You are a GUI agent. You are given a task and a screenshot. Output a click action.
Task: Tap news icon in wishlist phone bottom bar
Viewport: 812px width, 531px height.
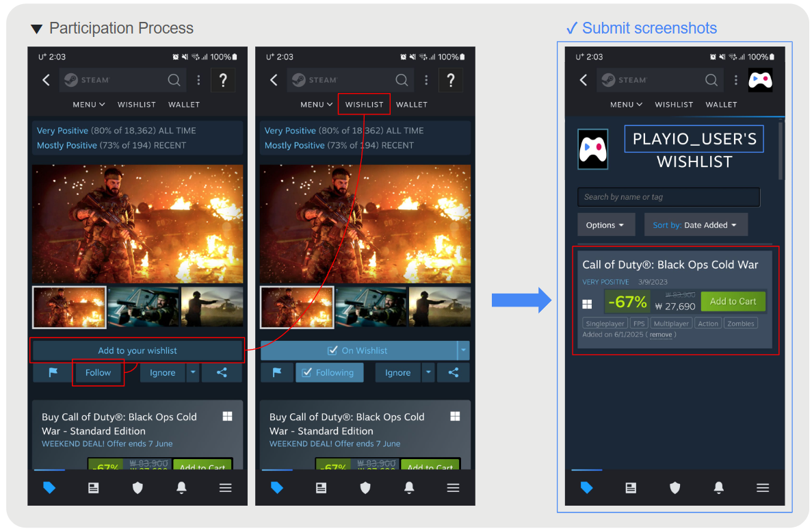[x=631, y=487]
